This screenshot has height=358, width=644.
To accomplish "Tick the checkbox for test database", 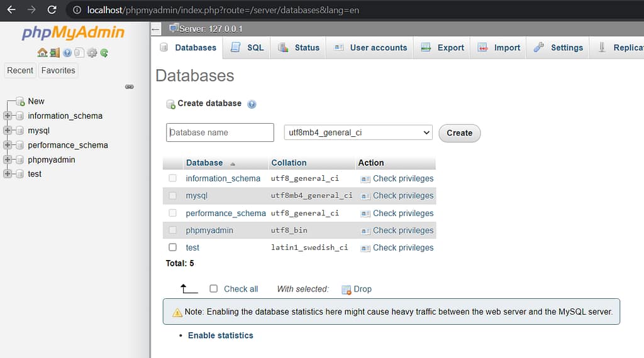I will pos(172,247).
